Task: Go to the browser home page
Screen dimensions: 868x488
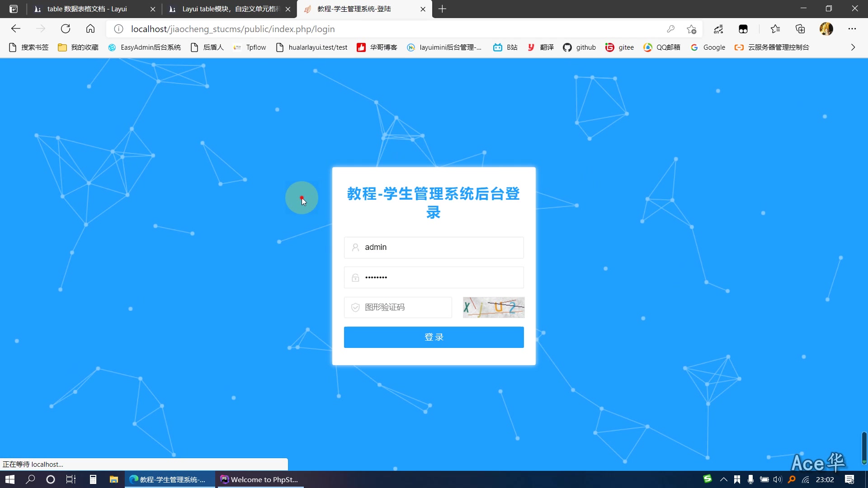Action: pyautogui.click(x=90, y=29)
